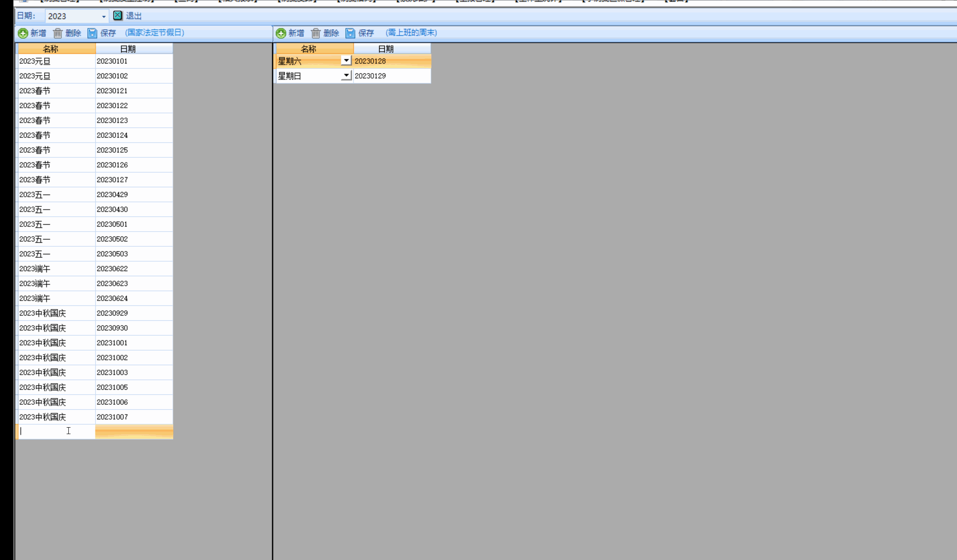Click the 国家法定节假日 label link

tap(155, 33)
